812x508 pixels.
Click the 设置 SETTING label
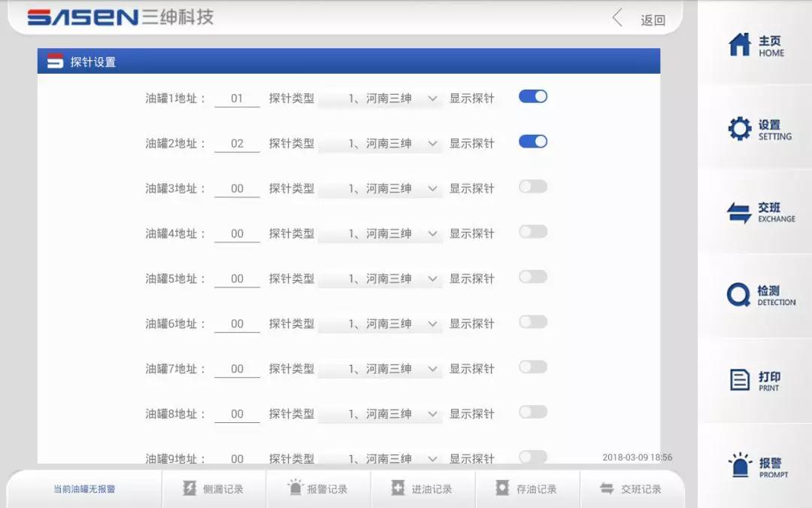(x=774, y=129)
